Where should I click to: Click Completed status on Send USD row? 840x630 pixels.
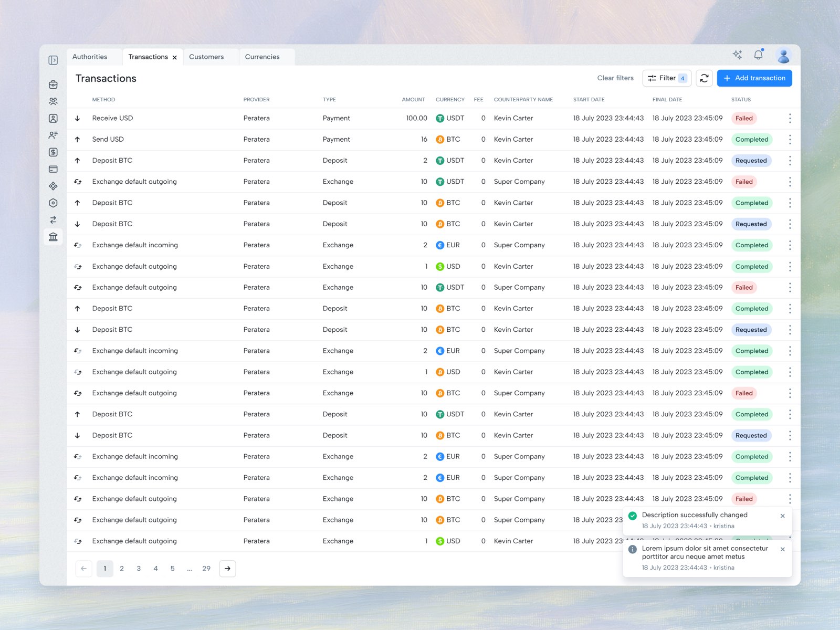752,140
